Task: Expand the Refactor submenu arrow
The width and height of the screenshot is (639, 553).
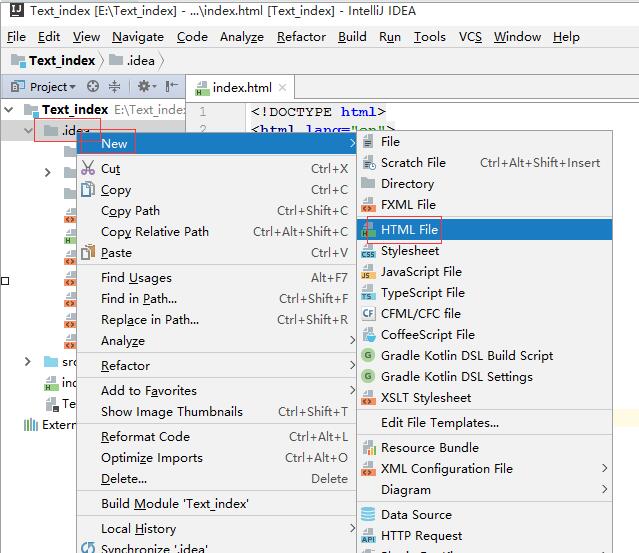Action: (352, 365)
